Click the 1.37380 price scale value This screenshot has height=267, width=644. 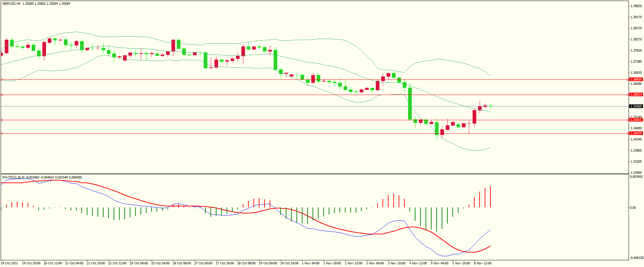(x=636, y=62)
